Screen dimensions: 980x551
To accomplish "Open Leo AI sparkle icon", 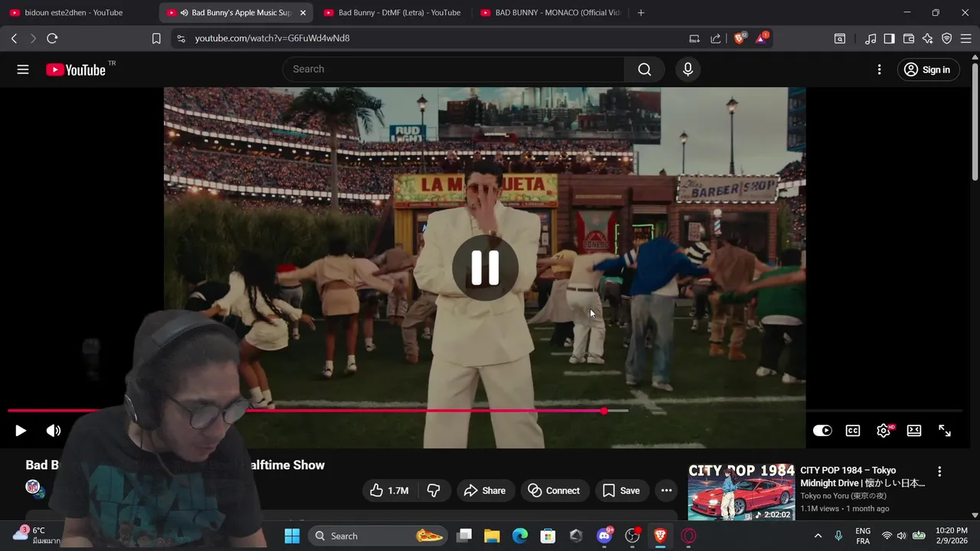I will coord(928,38).
